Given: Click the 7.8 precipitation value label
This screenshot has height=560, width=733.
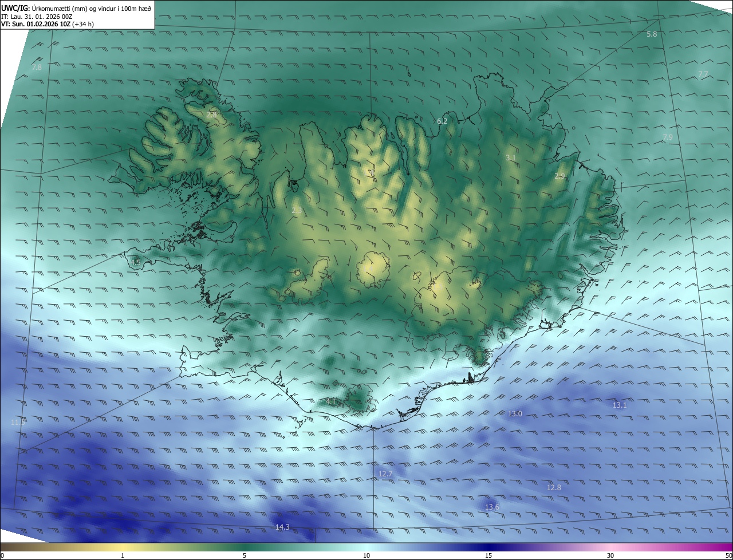Looking at the screenshot, I should pyautogui.click(x=37, y=68).
